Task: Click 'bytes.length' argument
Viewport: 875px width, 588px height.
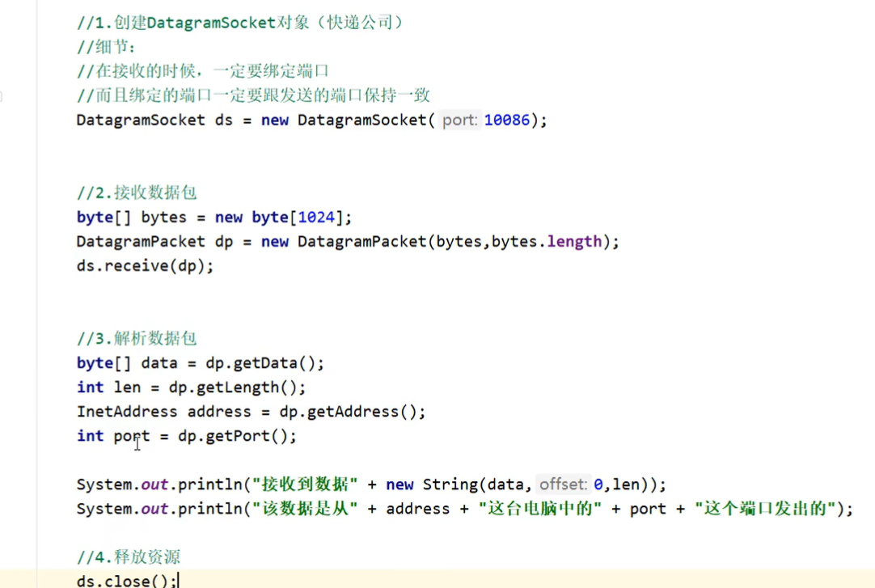Action: [x=547, y=242]
